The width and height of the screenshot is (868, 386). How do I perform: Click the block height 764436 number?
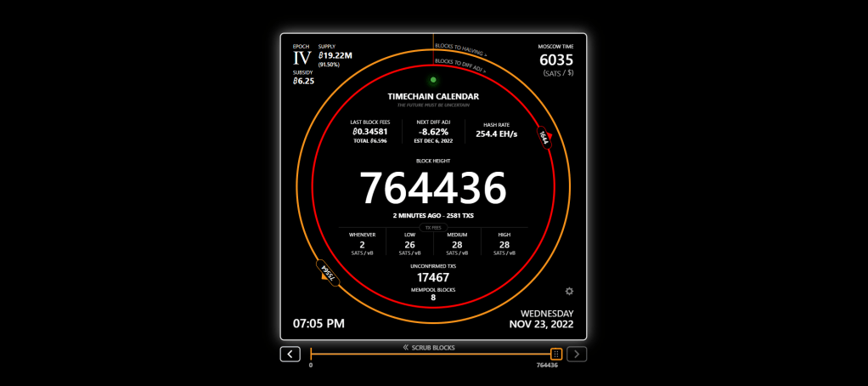click(433, 188)
